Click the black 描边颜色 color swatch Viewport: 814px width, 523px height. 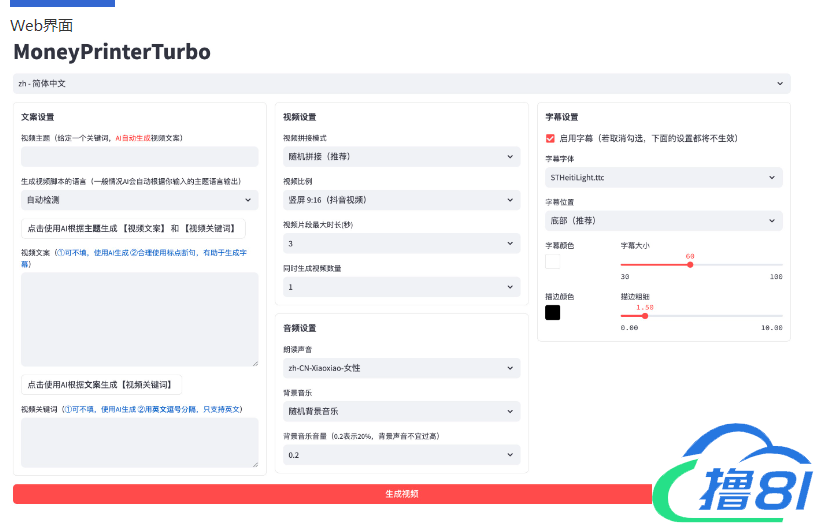pos(553,312)
